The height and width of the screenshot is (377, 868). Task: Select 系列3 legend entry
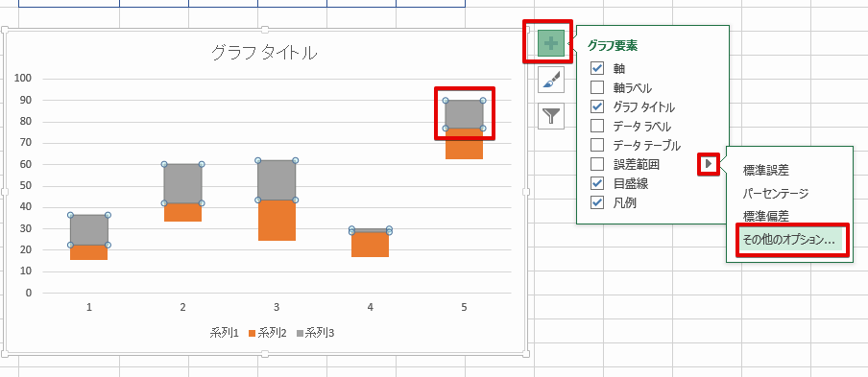click(316, 333)
